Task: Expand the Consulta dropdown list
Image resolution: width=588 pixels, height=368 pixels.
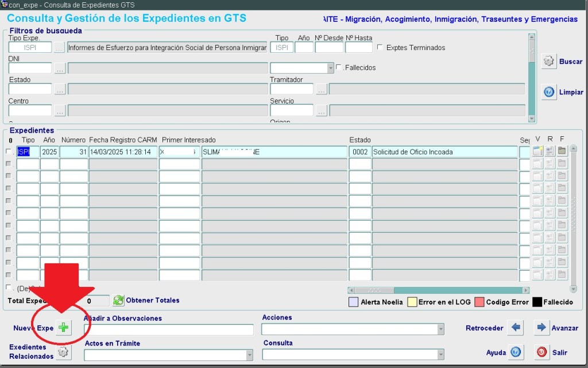Action: pos(440,355)
